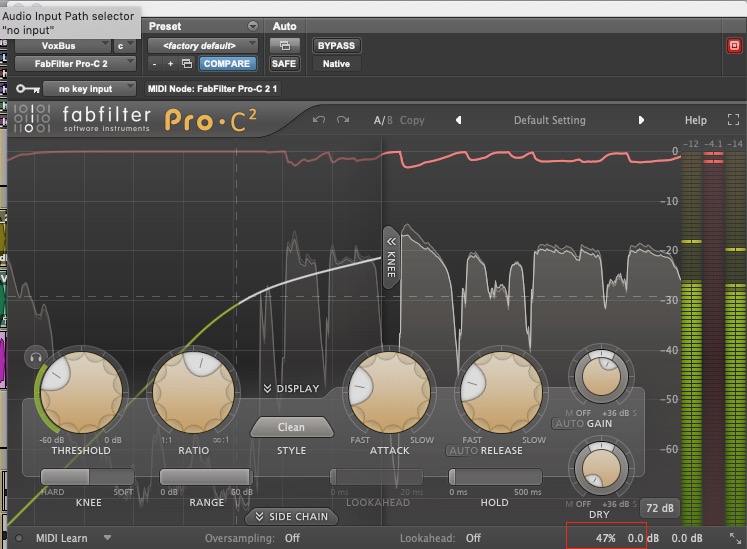Click the key input key icon
Screen dimensions: 747x549
point(27,89)
